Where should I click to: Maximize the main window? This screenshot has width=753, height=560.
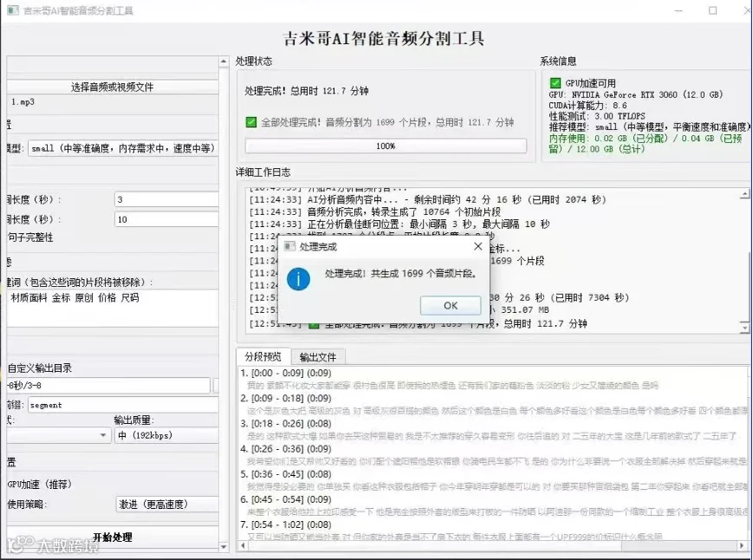[712, 10]
